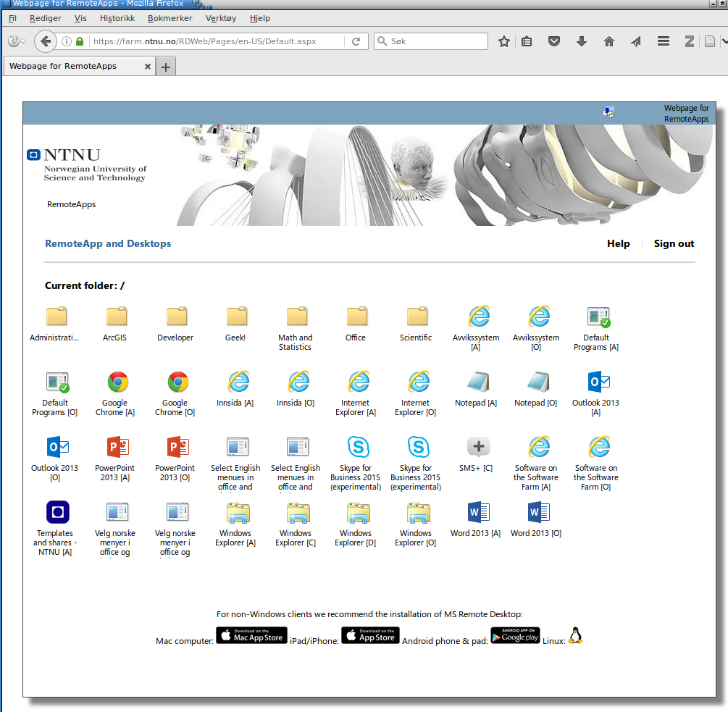Launch Google Chrome [A] remote app
Screen dimensions: 728x712
pyautogui.click(x=117, y=382)
